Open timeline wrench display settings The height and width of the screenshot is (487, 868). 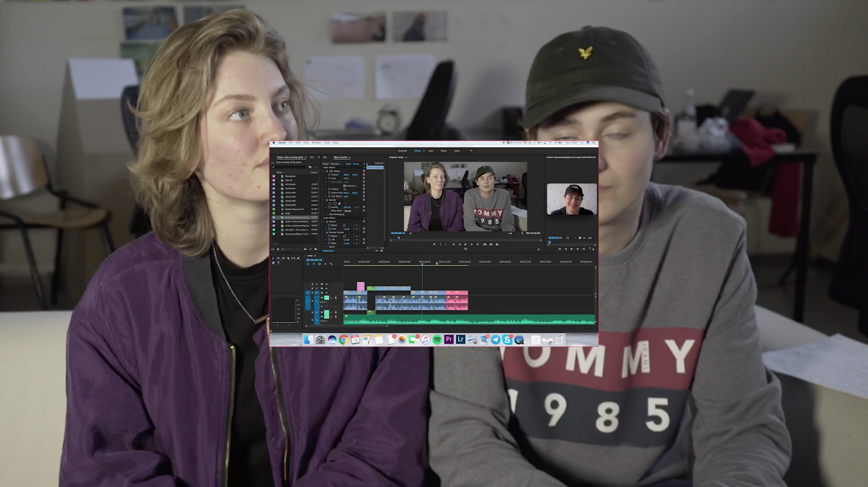331,264
